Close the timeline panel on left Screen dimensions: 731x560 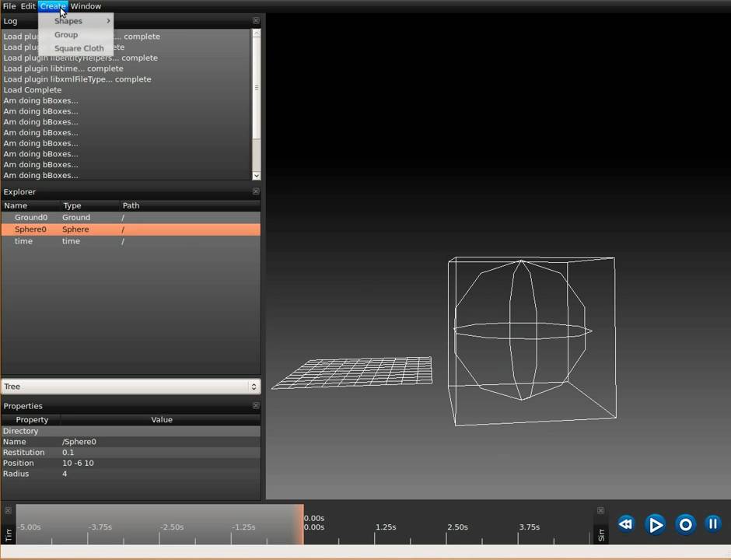(8, 510)
